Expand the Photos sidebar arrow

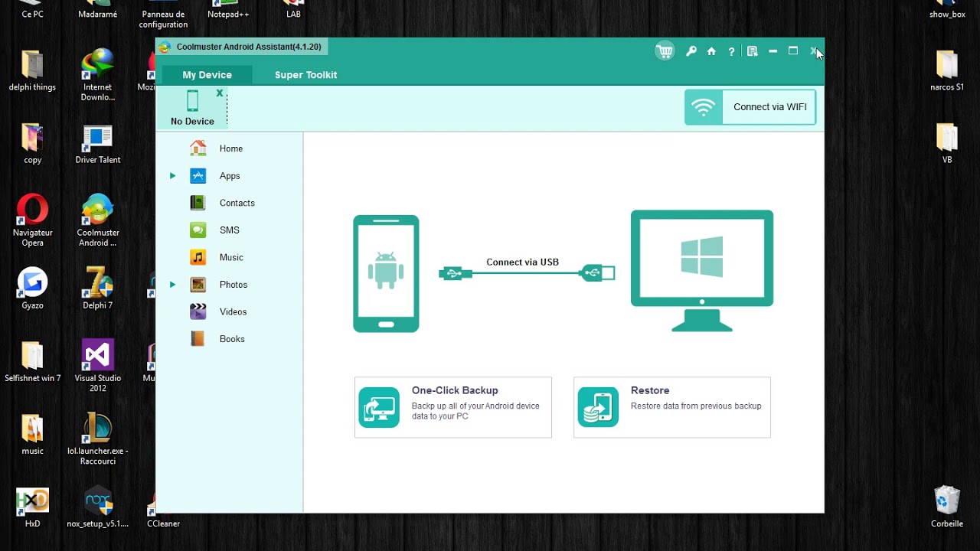tap(172, 285)
